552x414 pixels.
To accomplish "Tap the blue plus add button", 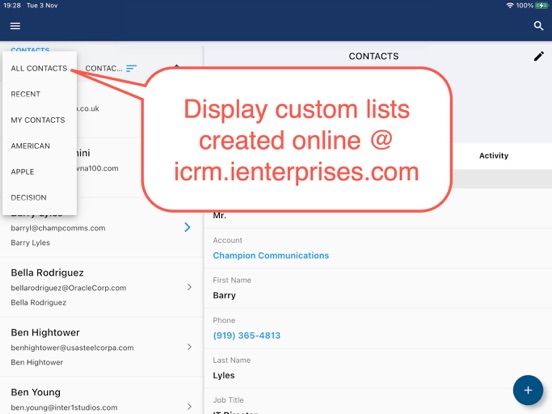I will [x=528, y=390].
